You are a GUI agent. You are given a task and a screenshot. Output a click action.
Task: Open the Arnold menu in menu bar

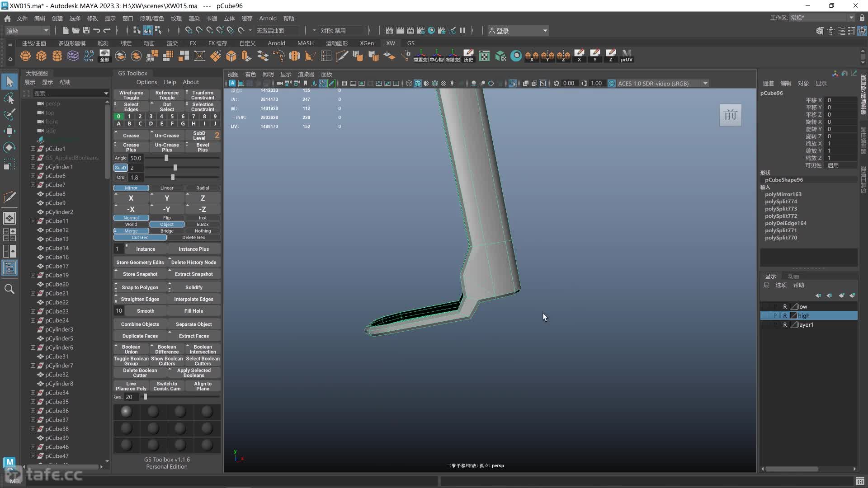(268, 19)
